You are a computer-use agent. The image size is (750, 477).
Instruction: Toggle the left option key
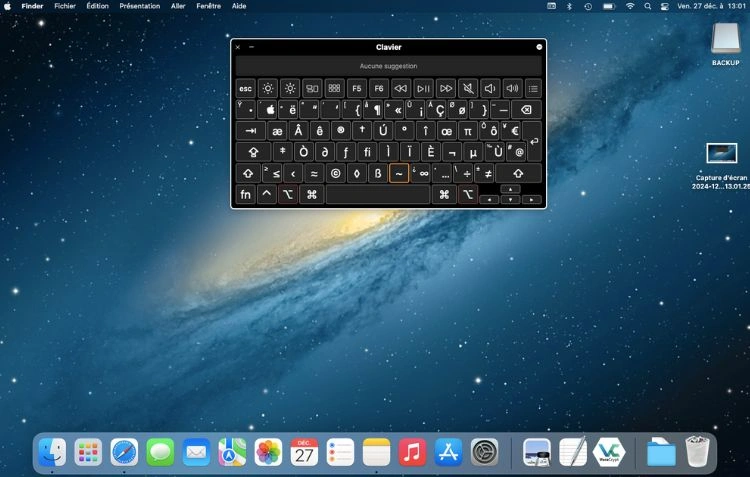tap(288, 194)
